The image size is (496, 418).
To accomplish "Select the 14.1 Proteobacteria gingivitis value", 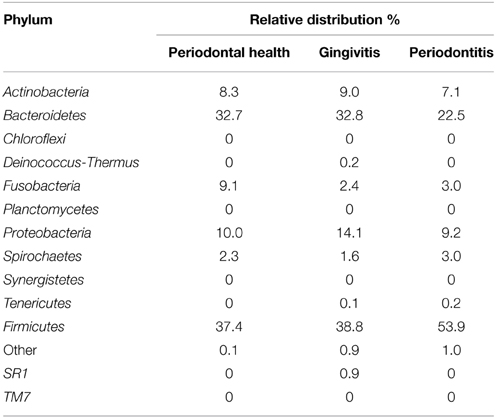I will [349, 233].
